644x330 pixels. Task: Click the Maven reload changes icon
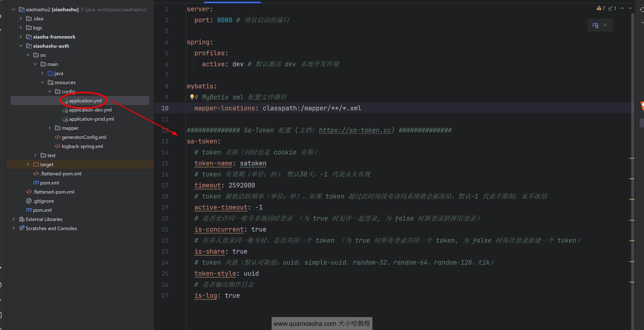[x=595, y=25]
